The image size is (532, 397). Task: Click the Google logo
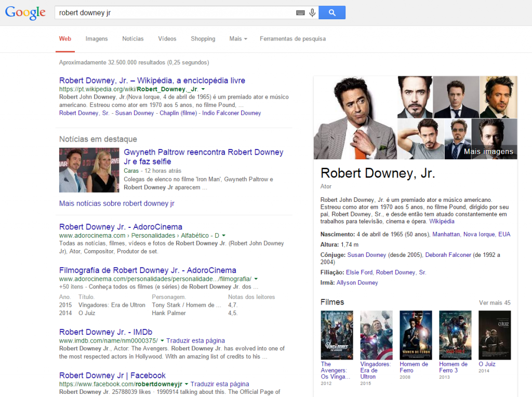[25, 13]
